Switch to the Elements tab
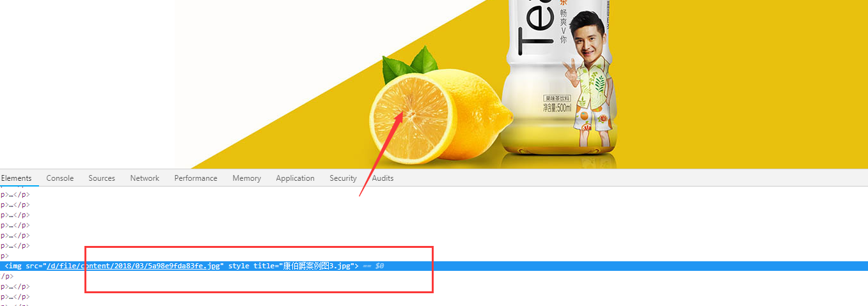Image resolution: width=868 pixels, height=306 pixels. (16, 178)
